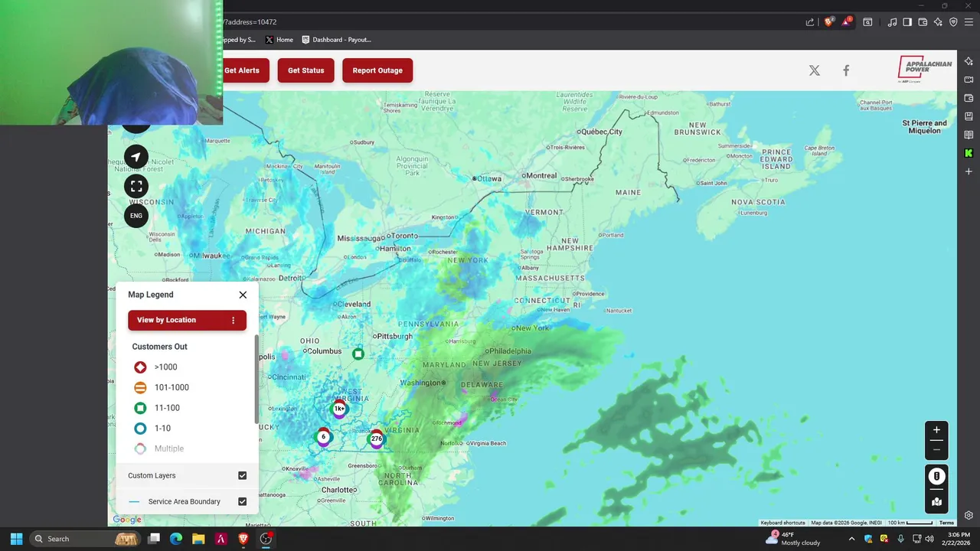980x551 pixels.
Task: Open sidebar Leo AI sparkle icon
Action: coord(969,61)
